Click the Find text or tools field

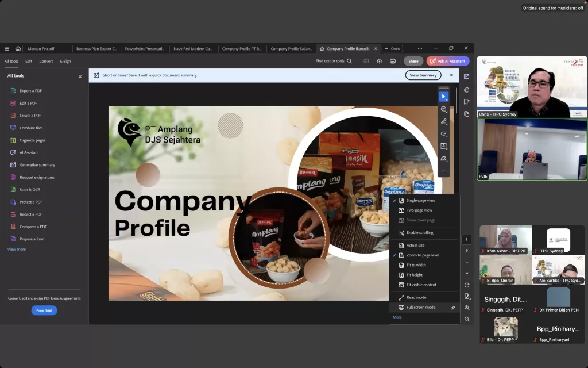tap(333, 61)
